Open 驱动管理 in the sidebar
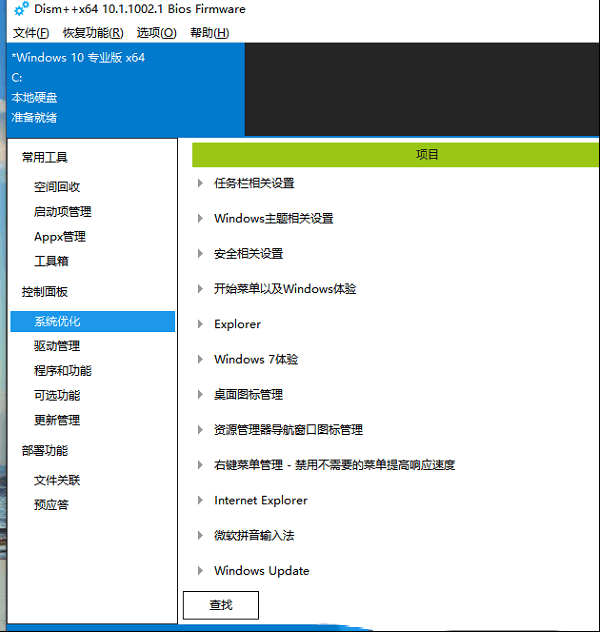The image size is (600, 632). [x=57, y=346]
